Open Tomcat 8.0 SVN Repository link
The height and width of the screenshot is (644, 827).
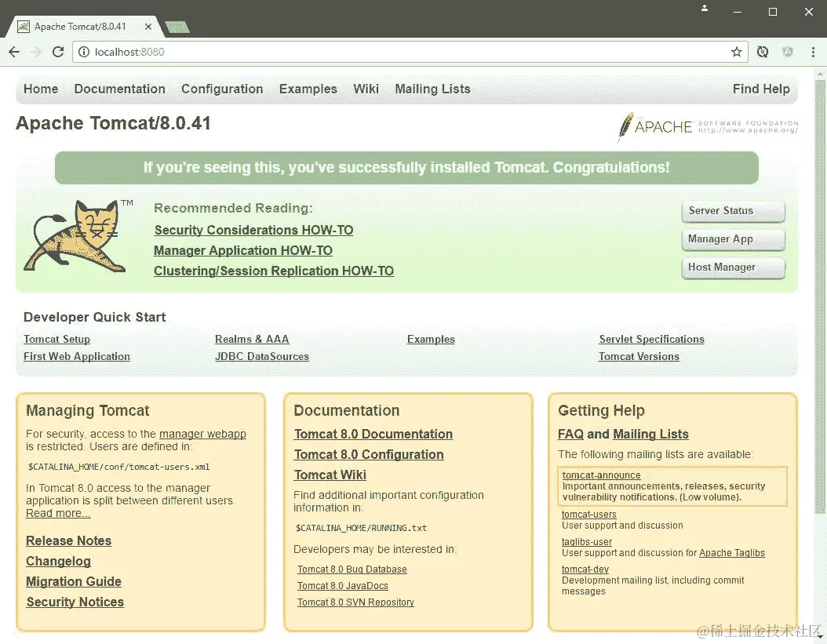point(355,602)
